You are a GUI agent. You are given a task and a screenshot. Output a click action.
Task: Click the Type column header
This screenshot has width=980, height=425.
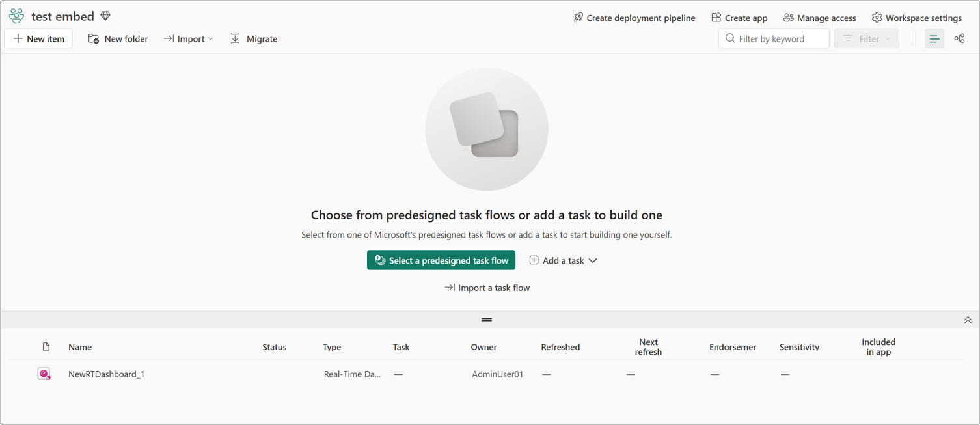332,347
